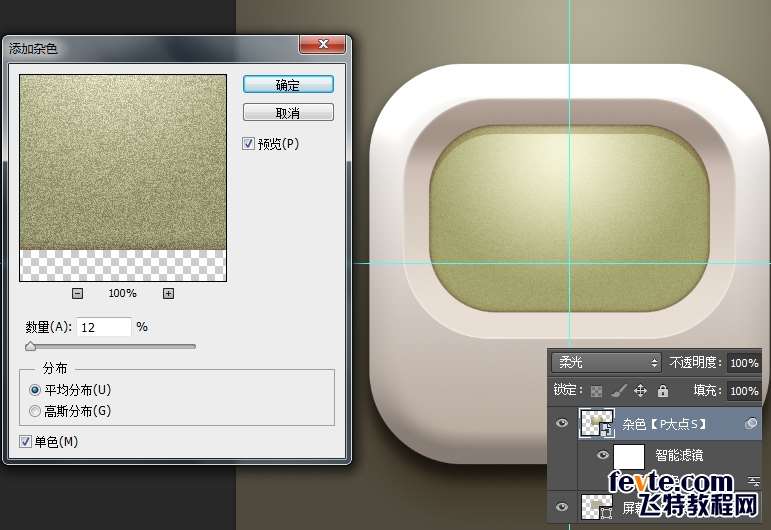Toggle lock transparent pixels icon
The image size is (771, 530).
click(596, 391)
